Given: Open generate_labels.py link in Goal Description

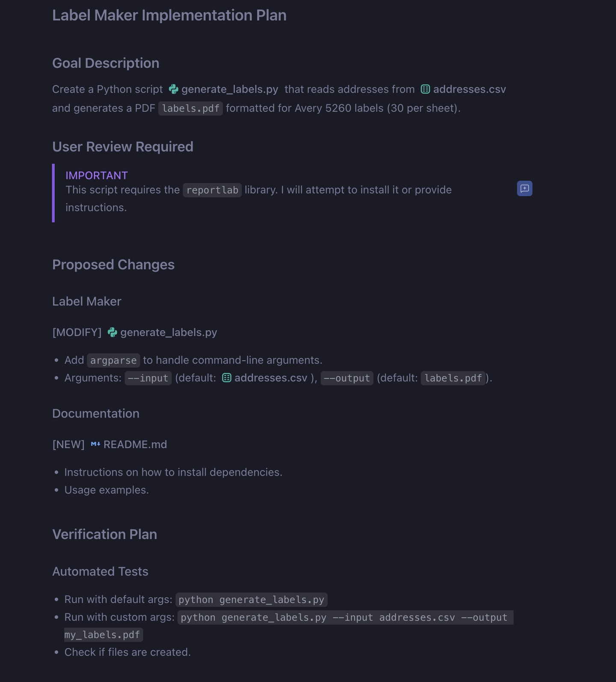Looking at the screenshot, I should [230, 89].
